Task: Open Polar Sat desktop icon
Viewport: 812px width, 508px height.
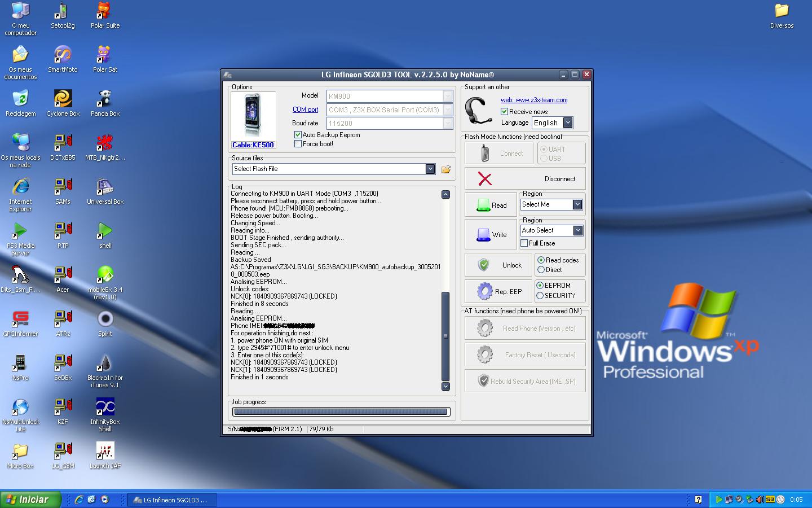Action: click(105, 59)
